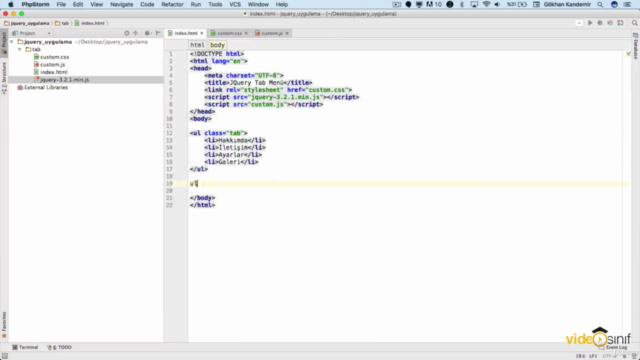
Task: Open the VCS menu
Action: pyautogui.click(x=235, y=4)
